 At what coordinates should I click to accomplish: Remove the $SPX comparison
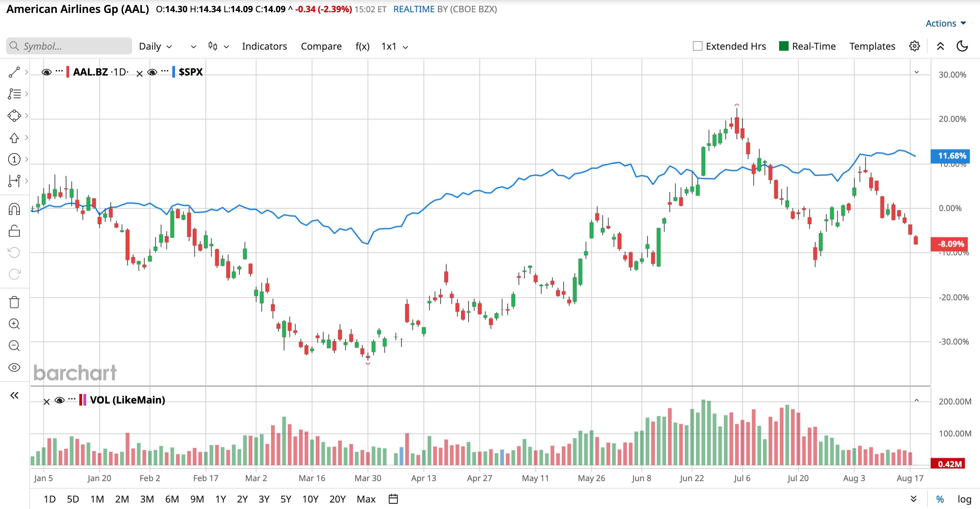click(x=140, y=74)
